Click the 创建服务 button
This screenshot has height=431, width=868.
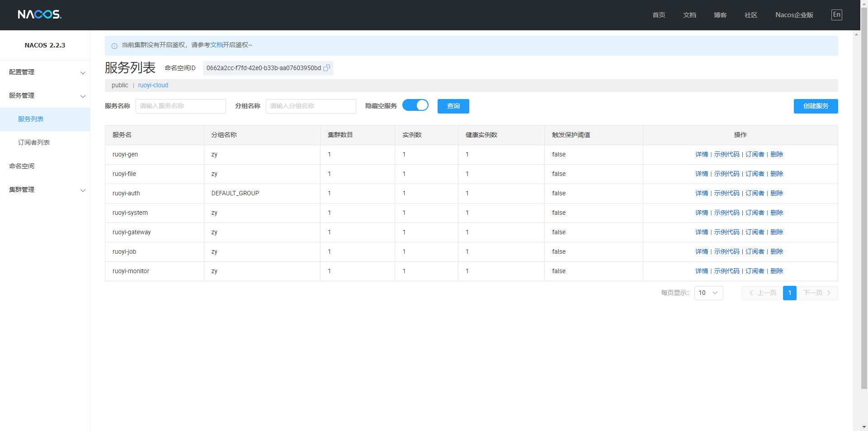click(x=816, y=106)
